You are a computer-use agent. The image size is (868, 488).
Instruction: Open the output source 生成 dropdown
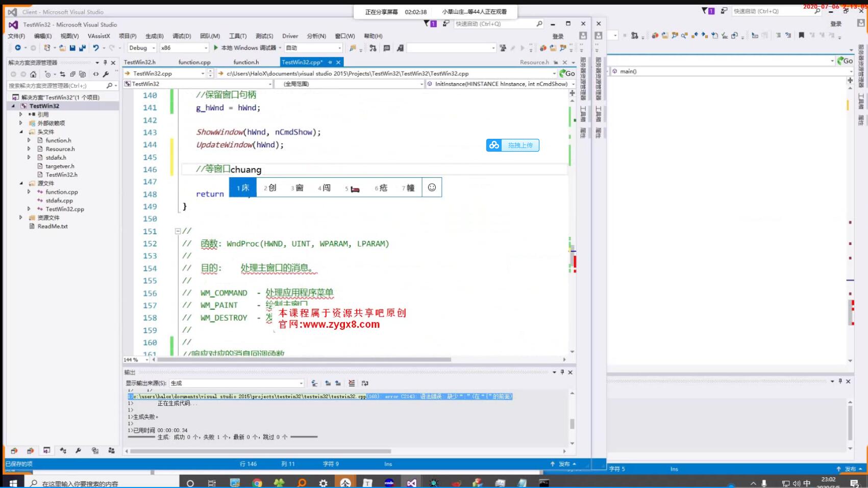coord(236,383)
